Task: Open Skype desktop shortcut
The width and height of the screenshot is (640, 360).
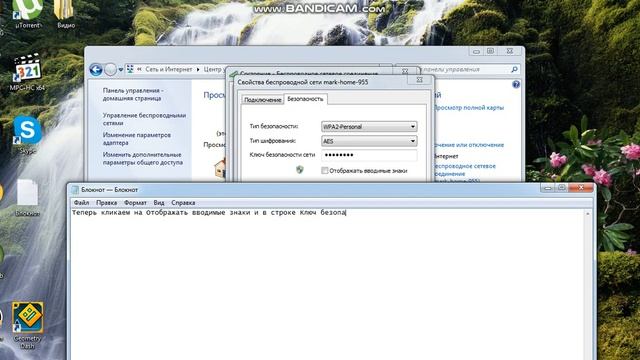Action: click(x=27, y=135)
